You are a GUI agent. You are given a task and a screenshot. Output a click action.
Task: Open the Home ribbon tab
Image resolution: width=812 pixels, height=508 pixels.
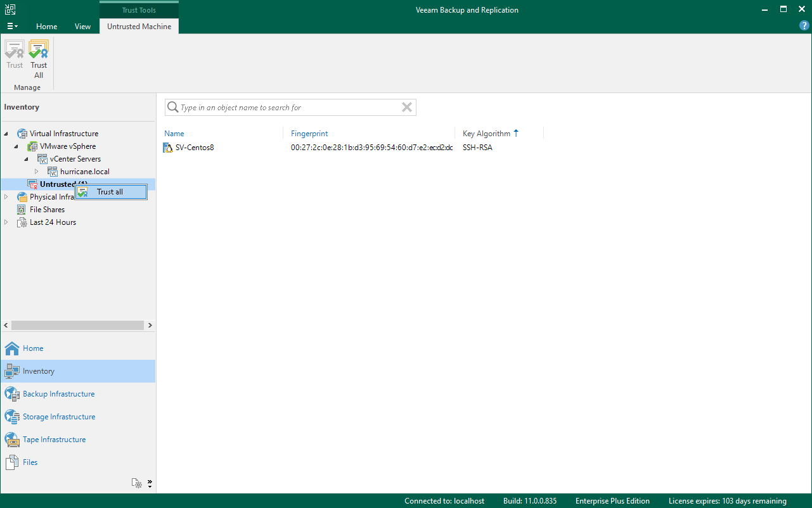coord(47,27)
